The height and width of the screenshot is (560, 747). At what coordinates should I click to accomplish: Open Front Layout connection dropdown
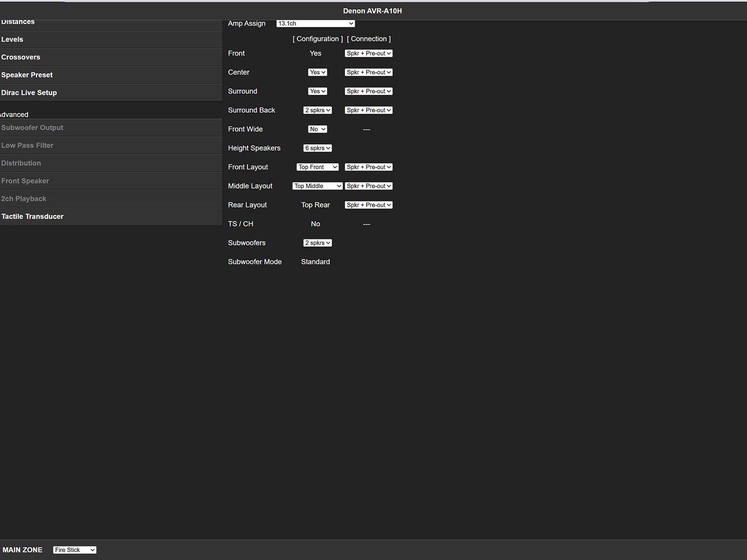pyautogui.click(x=368, y=167)
